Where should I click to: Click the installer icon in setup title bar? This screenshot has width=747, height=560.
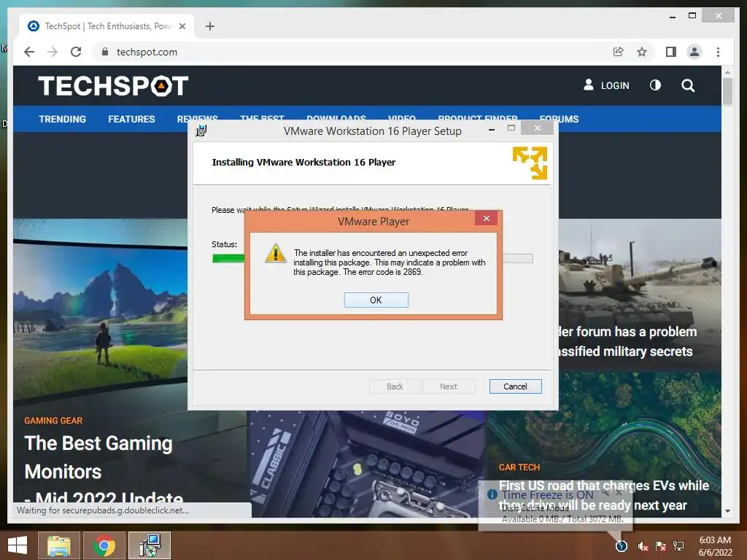(x=201, y=131)
